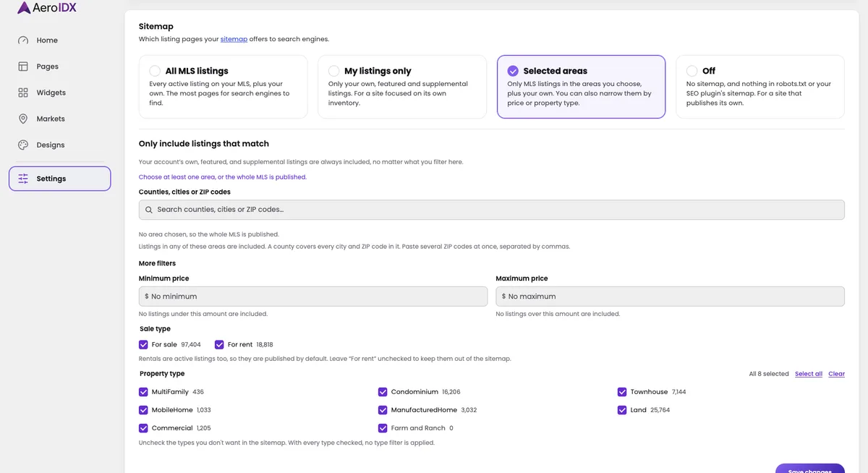868x473 pixels.
Task: Uncheck the Farm and Ranch property type
Action: (383, 428)
